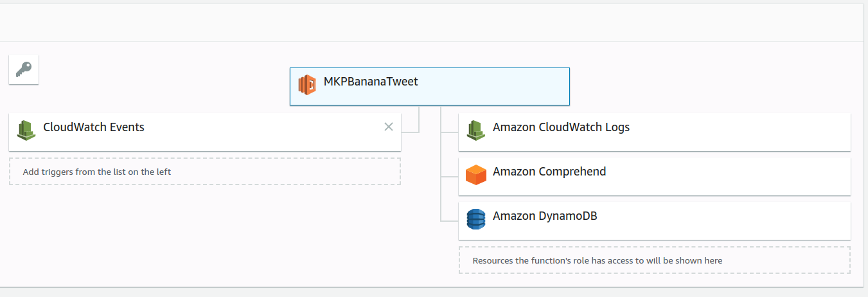The width and height of the screenshot is (868, 297).
Task: Click the key permissions icon button
Action: [x=24, y=69]
